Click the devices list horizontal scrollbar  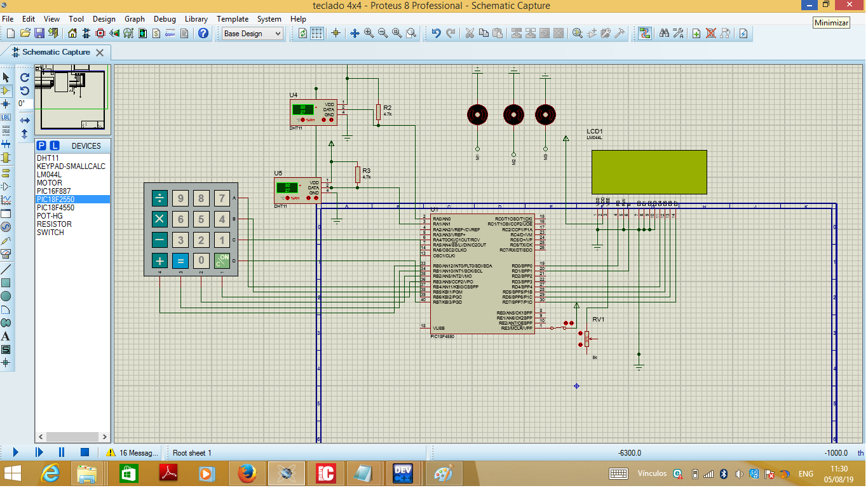(x=73, y=437)
